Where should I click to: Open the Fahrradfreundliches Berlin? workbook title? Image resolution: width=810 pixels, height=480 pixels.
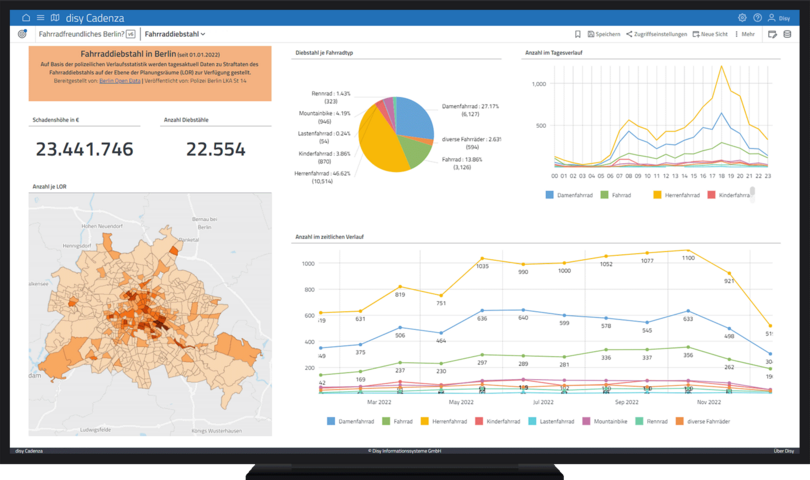[x=81, y=34]
